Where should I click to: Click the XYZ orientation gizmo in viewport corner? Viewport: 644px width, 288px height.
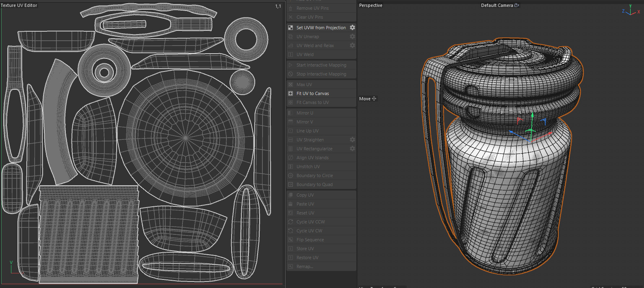(631, 11)
